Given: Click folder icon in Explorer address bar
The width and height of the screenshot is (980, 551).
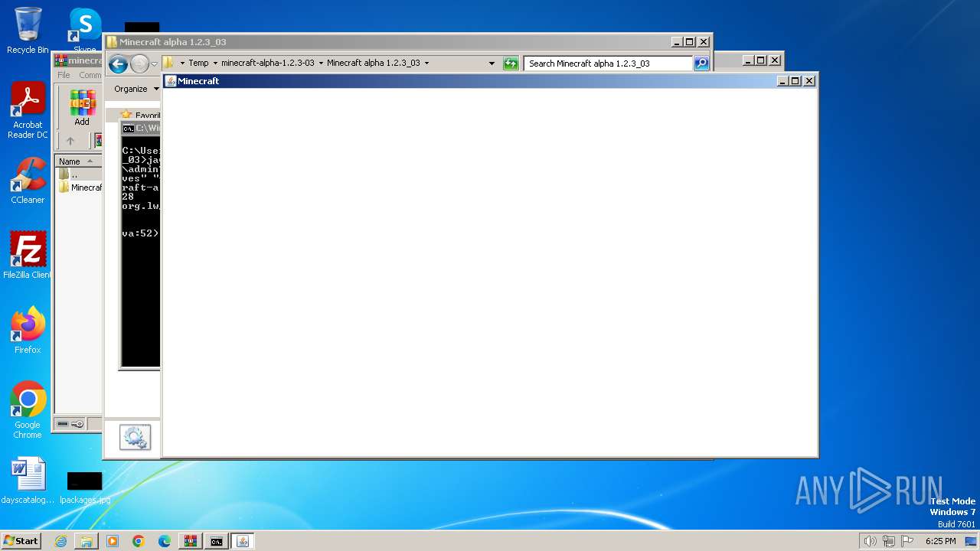Looking at the screenshot, I should (169, 64).
